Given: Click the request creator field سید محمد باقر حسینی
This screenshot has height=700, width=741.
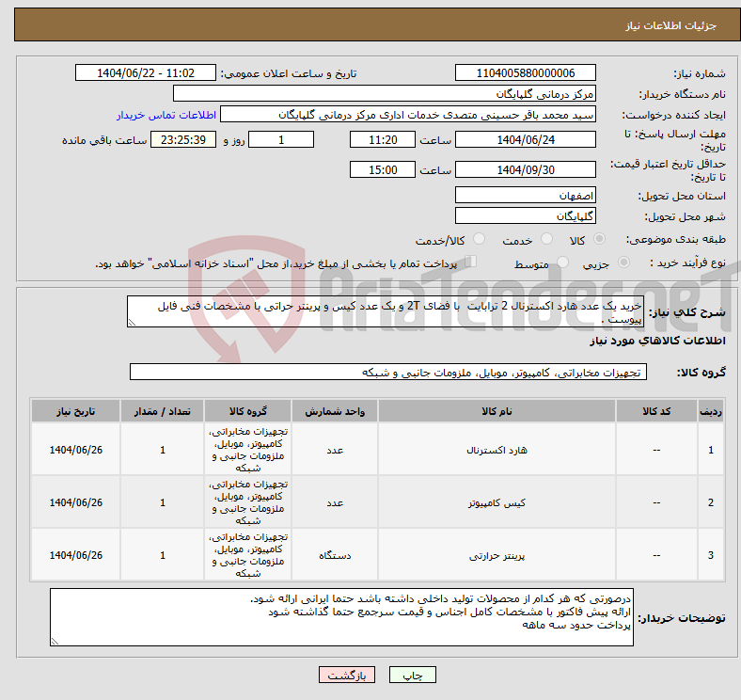Looking at the screenshot, I should (408, 115).
